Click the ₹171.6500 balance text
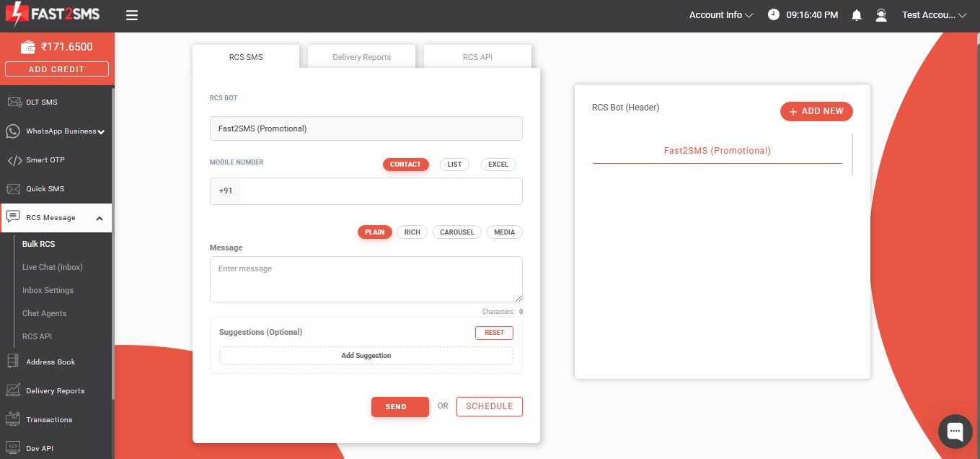 click(x=67, y=47)
